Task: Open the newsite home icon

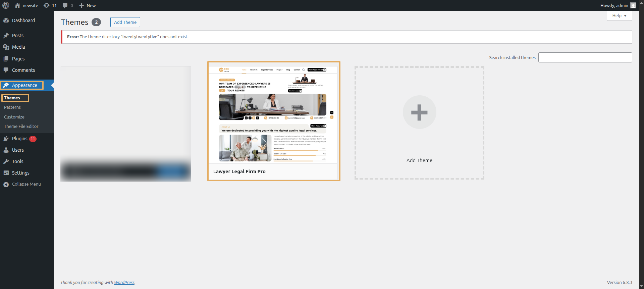Action: pyautogui.click(x=17, y=5)
